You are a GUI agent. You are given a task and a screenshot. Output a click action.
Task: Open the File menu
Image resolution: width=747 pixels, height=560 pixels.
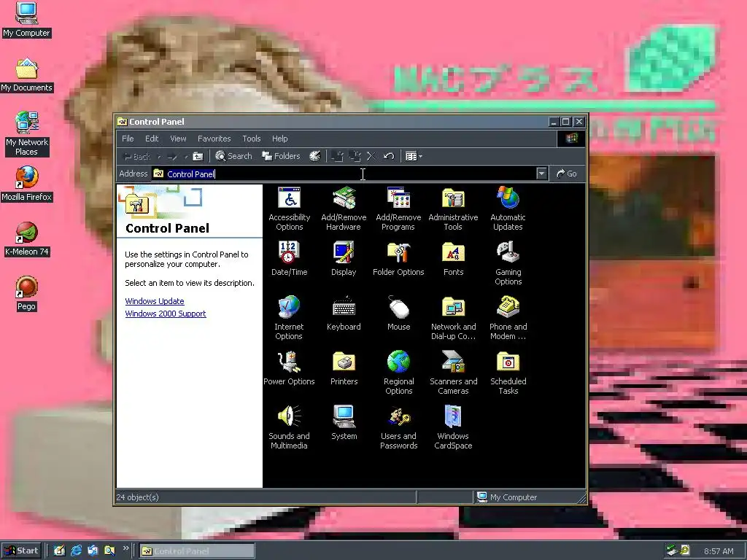point(128,139)
